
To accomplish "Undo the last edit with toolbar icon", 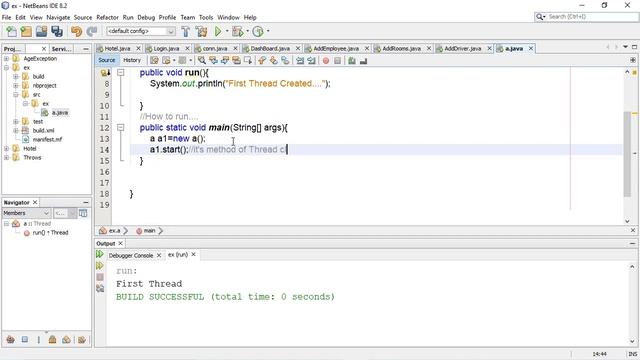I will pyautogui.click(x=76, y=31).
